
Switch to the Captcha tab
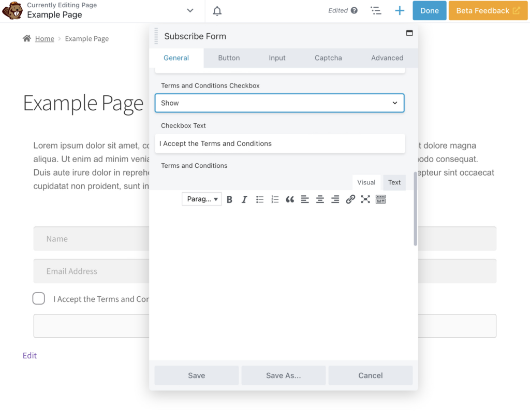tap(328, 58)
